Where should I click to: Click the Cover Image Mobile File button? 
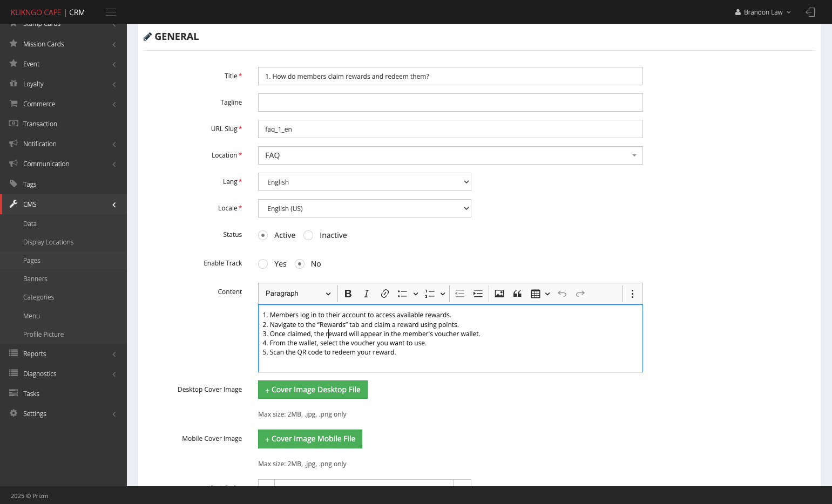tap(310, 439)
